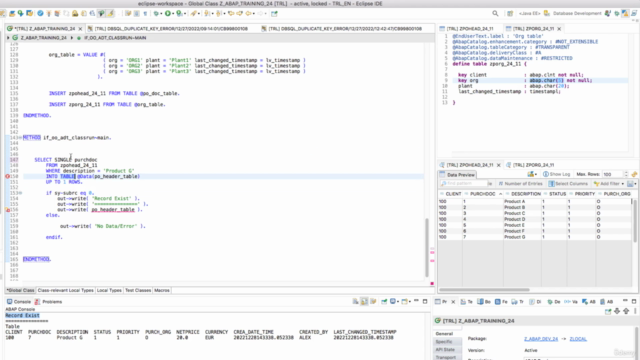
Task: Open Database Development perspective
Action: click(x=573, y=13)
